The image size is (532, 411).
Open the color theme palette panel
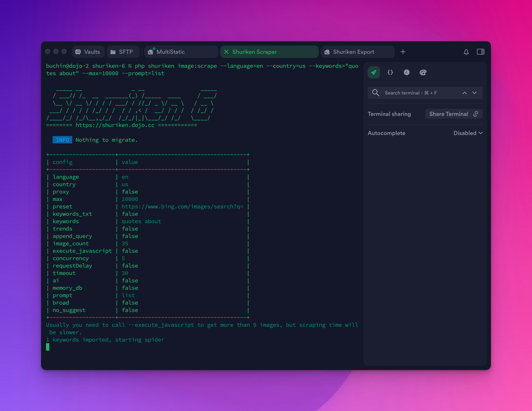tap(423, 72)
